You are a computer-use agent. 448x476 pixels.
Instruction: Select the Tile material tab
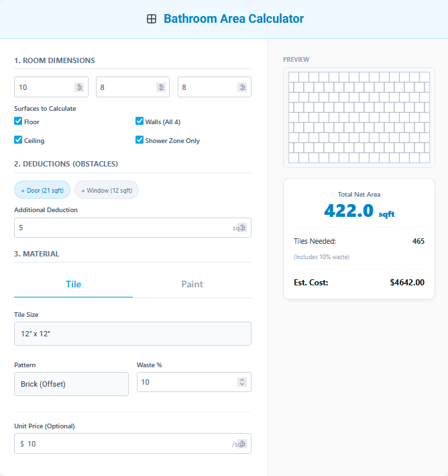(x=73, y=285)
